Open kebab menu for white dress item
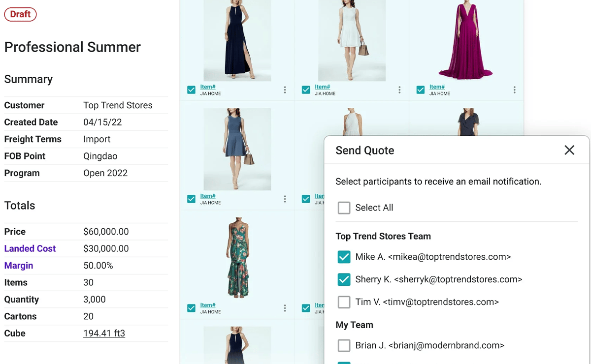 click(x=399, y=90)
